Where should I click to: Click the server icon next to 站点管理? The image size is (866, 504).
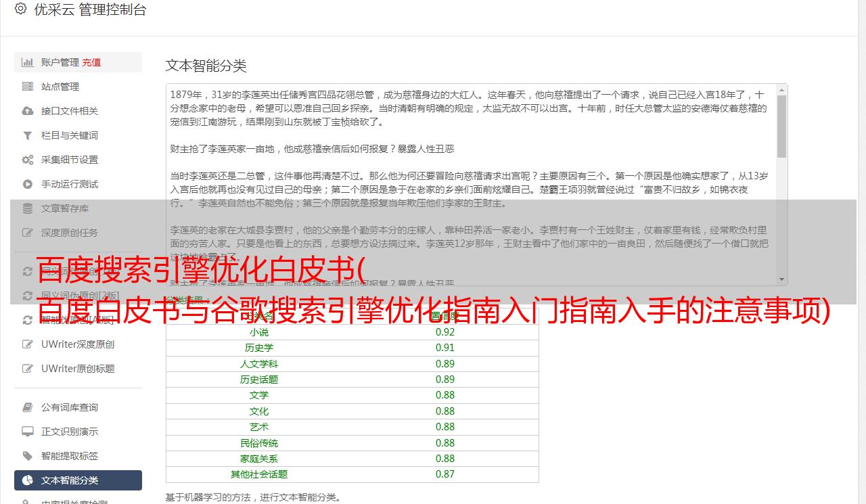pos(28,87)
